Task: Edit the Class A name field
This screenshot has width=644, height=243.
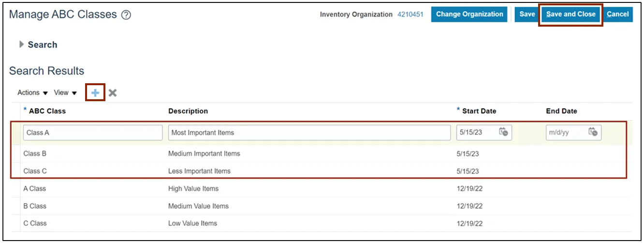Action: click(x=93, y=133)
